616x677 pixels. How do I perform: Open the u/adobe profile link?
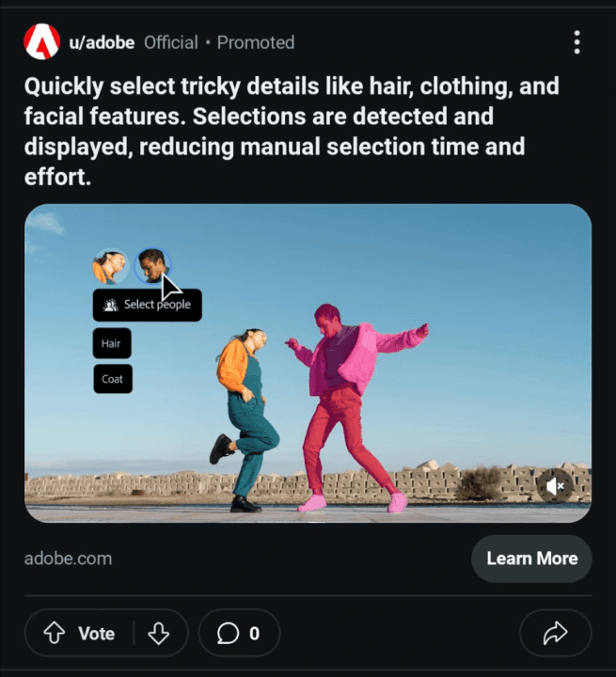click(102, 42)
